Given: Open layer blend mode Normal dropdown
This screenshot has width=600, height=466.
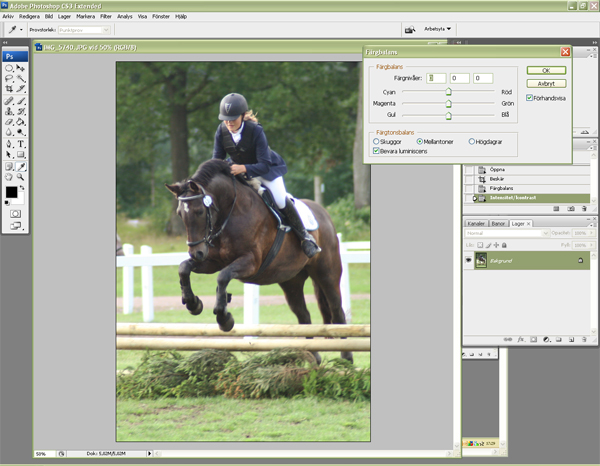Looking at the screenshot, I should 507,233.
